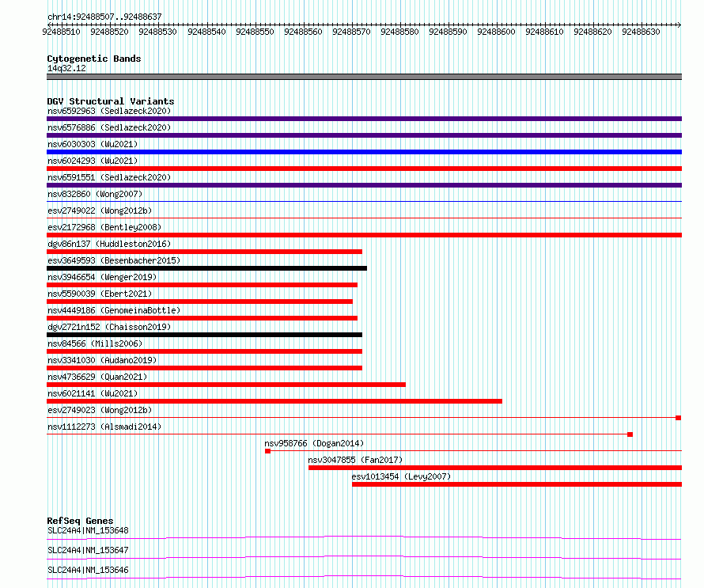Select the nsv832860 (Wong2007) label
The width and height of the screenshot is (704, 588).
tap(95, 194)
